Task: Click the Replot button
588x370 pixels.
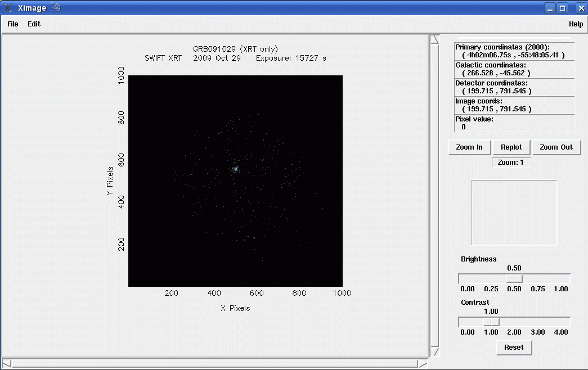Action: point(511,147)
